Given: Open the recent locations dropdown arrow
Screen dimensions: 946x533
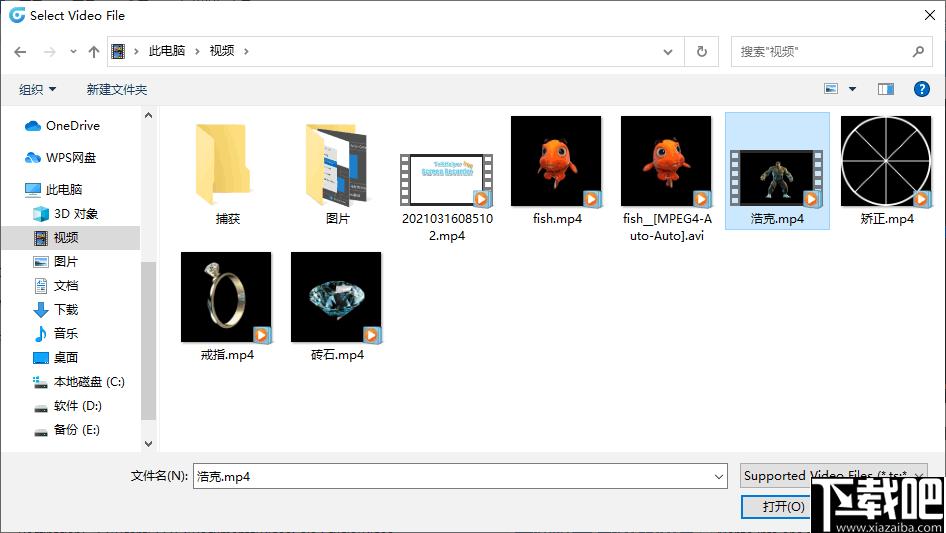Looking at the screenshot, I should (73, 52).
